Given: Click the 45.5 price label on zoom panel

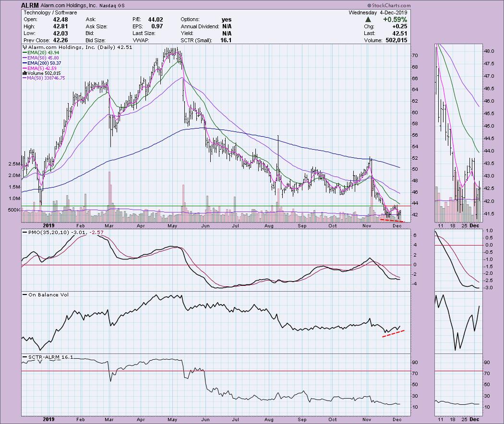Looking at the screenshot, I should 489,113.
